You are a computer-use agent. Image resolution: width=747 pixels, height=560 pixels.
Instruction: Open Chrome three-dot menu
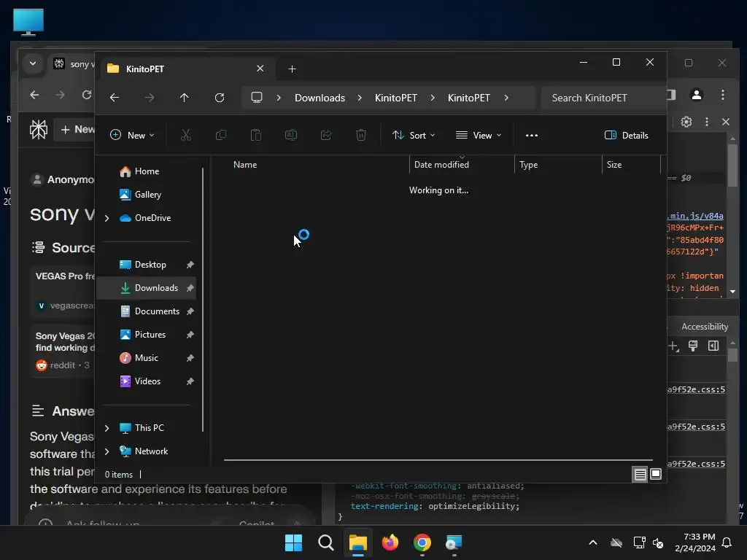point(723,95)
